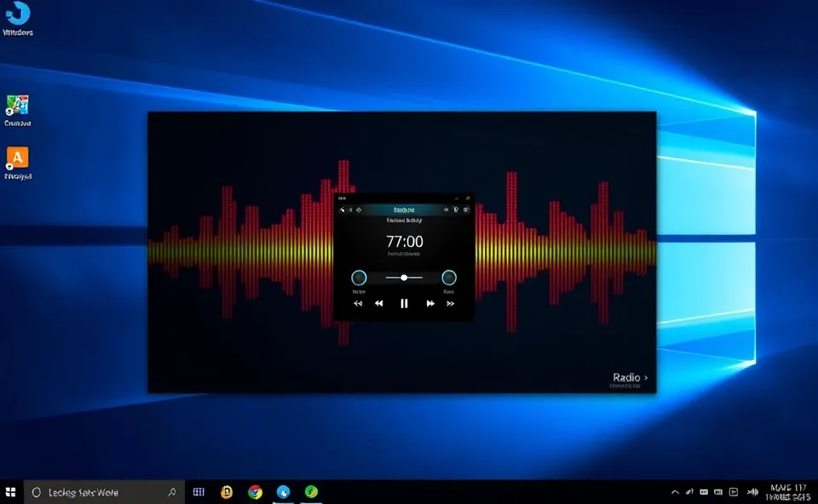
Task: Open the Windows Start menu
Action: pyautogui.click(x=11, y=492)
